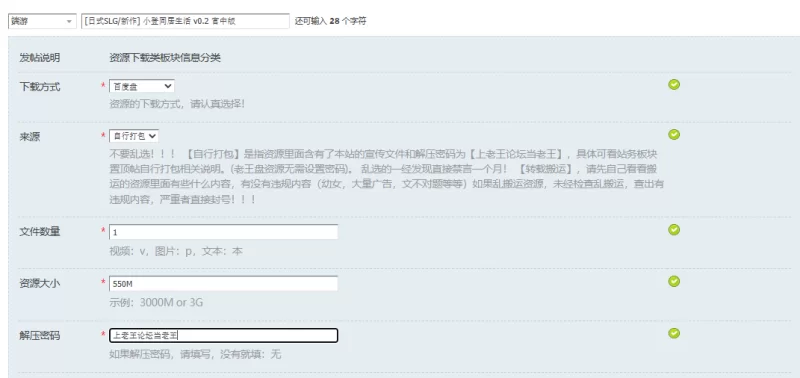Focus the 文件数量 input field
The width and height of the screenshot is (800, 378).
223,232
